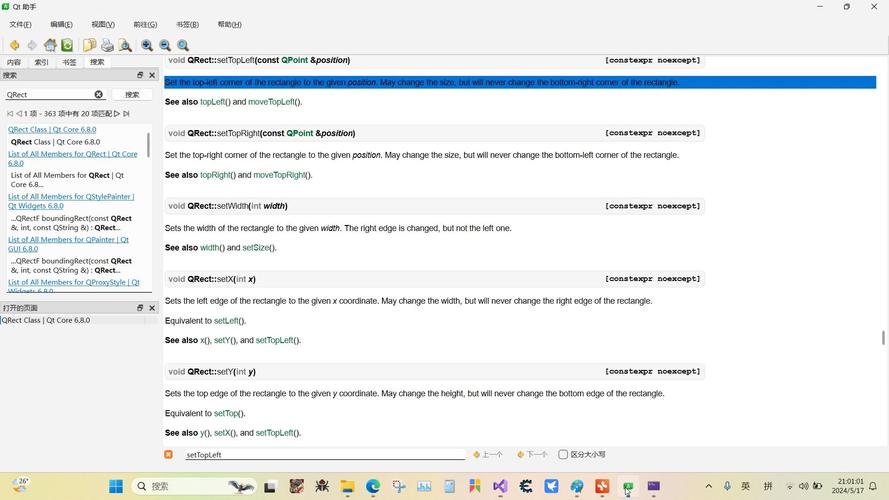Screen dimensions: 889x500
Task: Open the 文件(F) menu
Action: point(20,24)
